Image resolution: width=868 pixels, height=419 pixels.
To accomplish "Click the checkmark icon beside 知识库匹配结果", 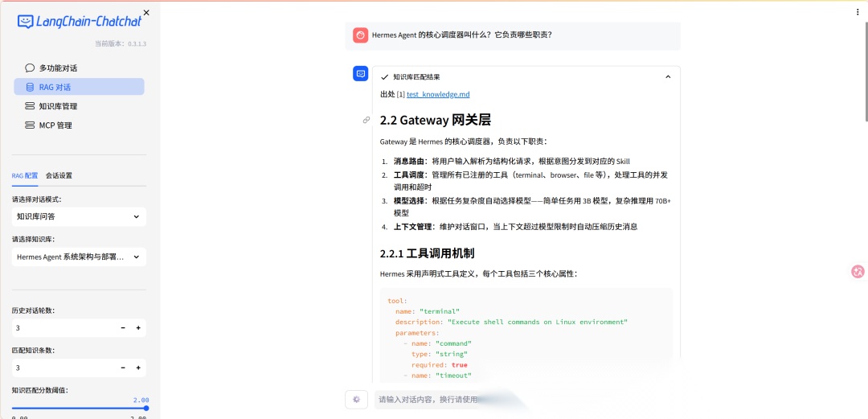I will pos(385,77).
